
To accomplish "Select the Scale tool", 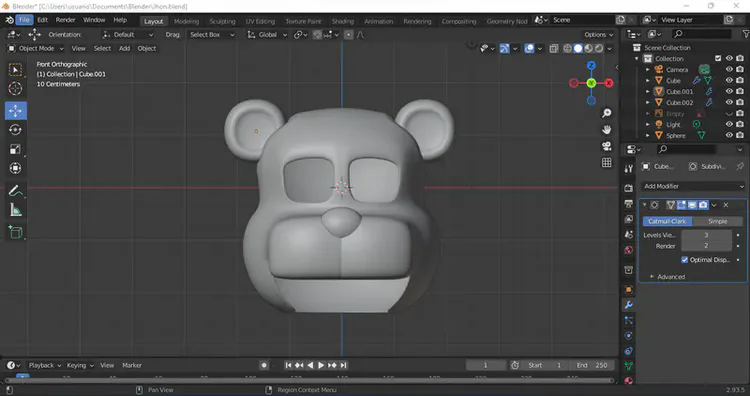I will coord(15,149).
